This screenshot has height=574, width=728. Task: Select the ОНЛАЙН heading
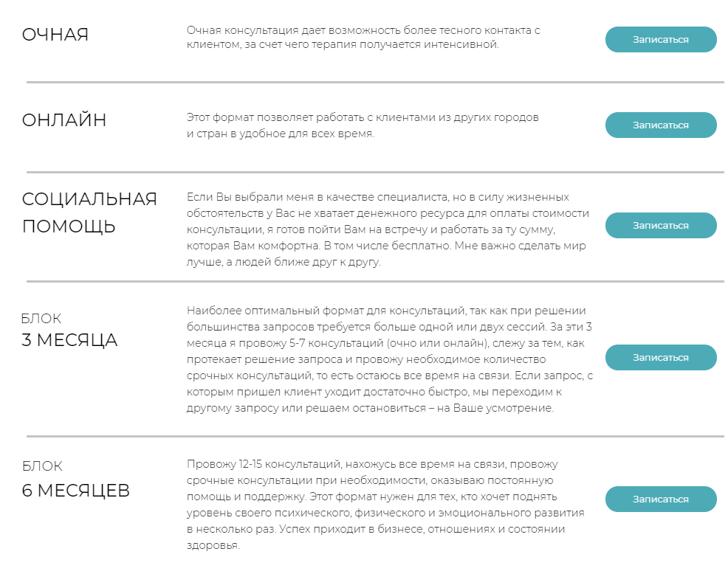click(64, 120)
